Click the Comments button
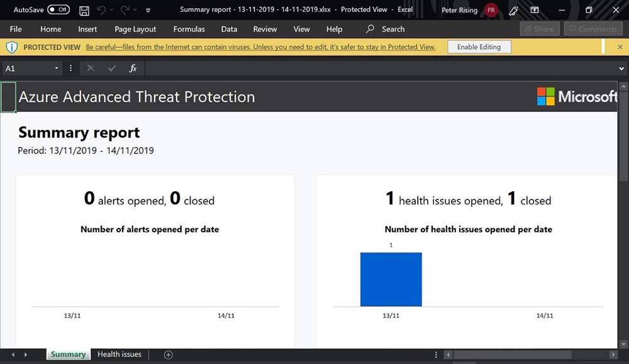The width and height of the screenshot is (629, 364). (593, 29)
